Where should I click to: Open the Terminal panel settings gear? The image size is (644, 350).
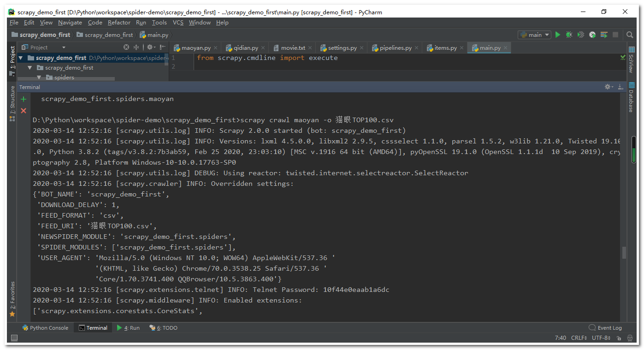point(609,87)
